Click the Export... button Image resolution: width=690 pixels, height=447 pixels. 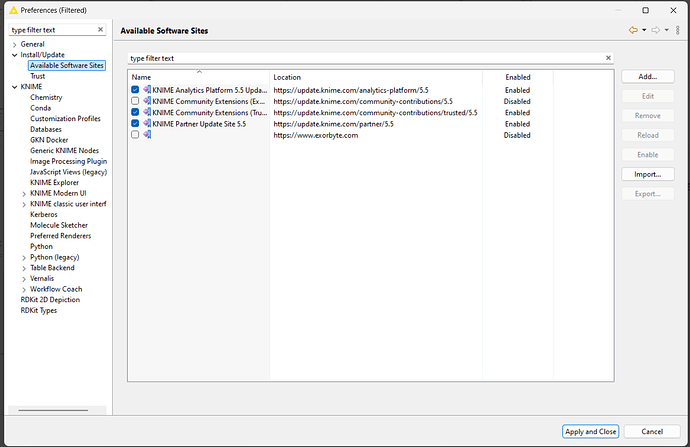tap(648, 194)
